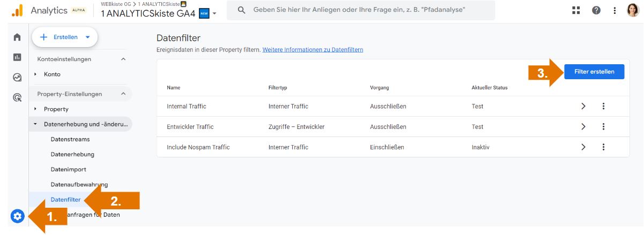The height and width of the screenshot is (235, 644).
Task: Open the Erstellen dropdown button
Action: point(65,37)
